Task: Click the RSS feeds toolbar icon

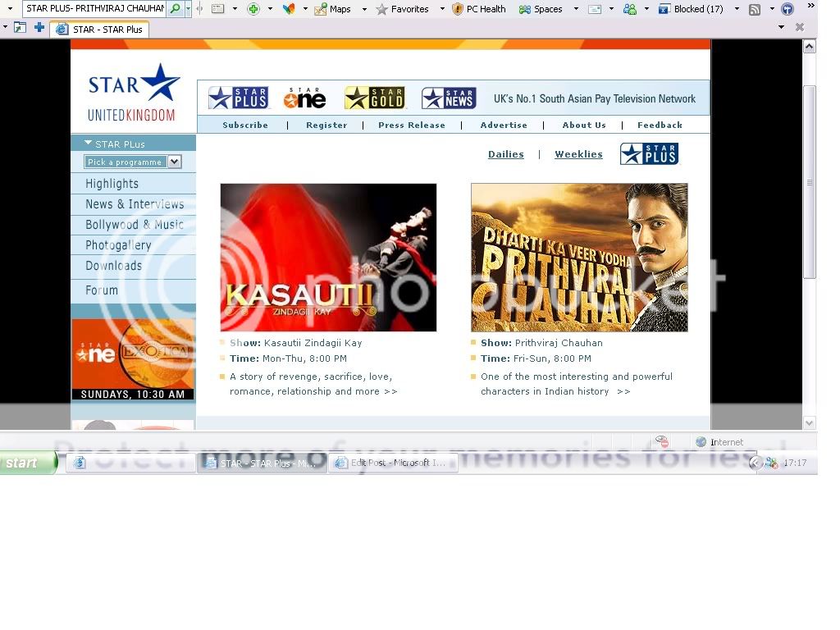Action: pyautogui.click(x=755, y=9)
